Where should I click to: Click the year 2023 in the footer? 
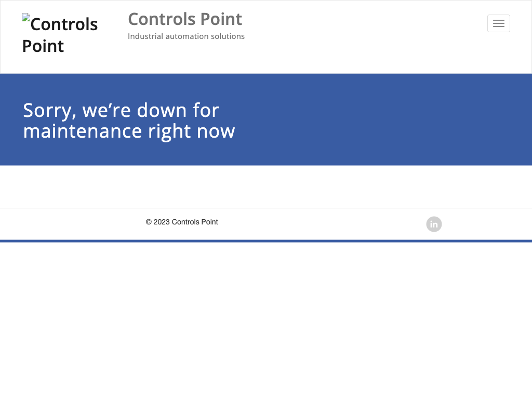(162, 222)
